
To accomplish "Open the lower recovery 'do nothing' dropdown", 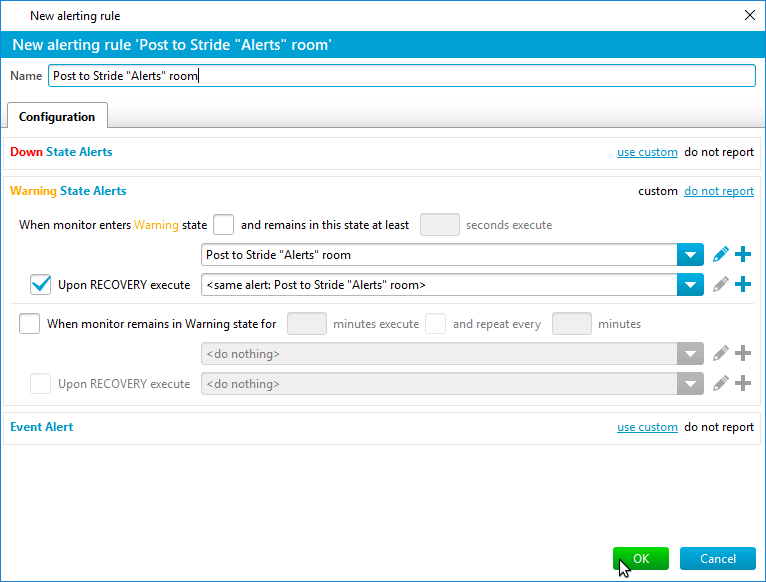I will (x=690, y=384).
